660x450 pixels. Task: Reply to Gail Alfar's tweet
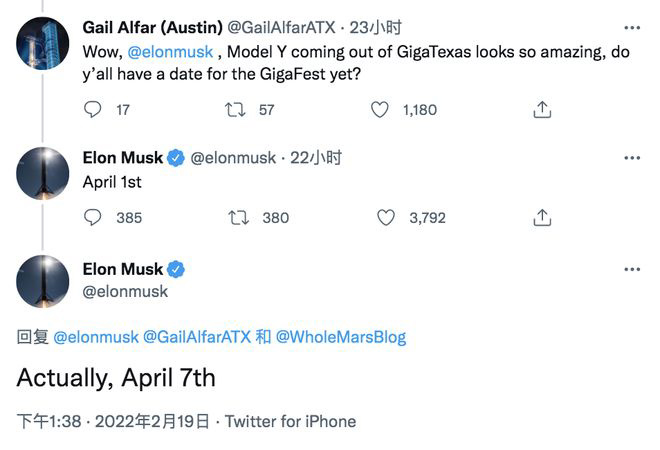click(93, 110)
